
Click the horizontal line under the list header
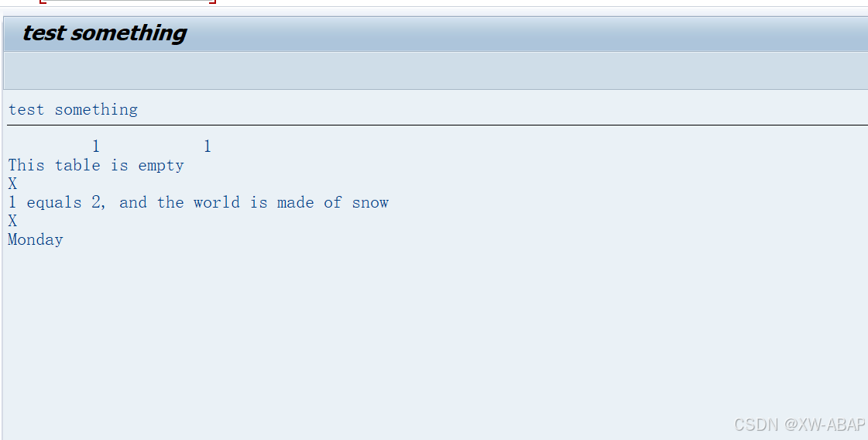click(437, 125)
